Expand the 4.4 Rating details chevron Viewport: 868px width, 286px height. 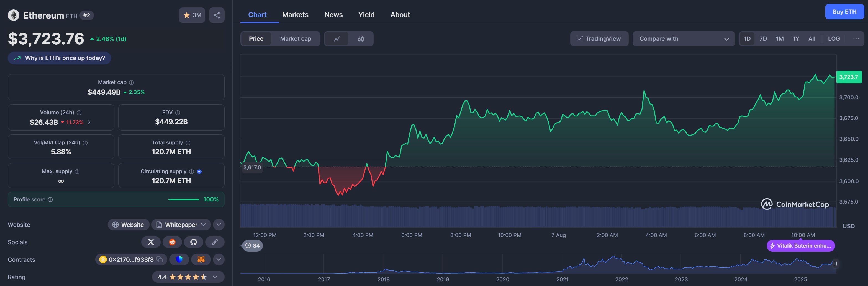pos(215,277)
